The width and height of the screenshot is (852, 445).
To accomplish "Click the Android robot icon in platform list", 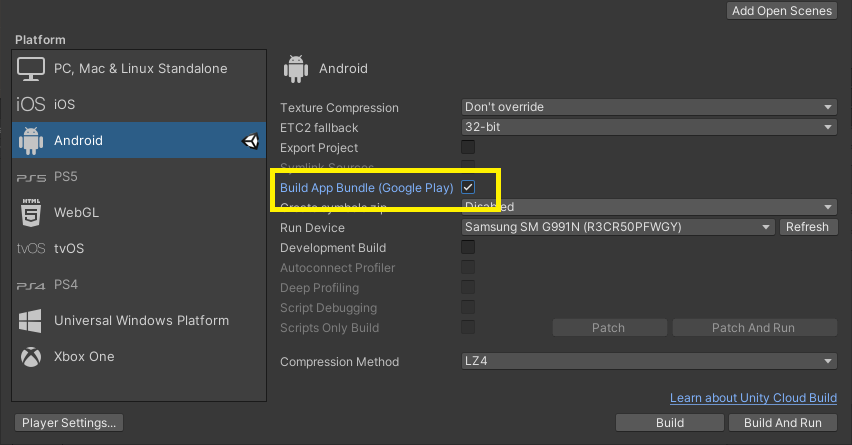I will (30, 141).
